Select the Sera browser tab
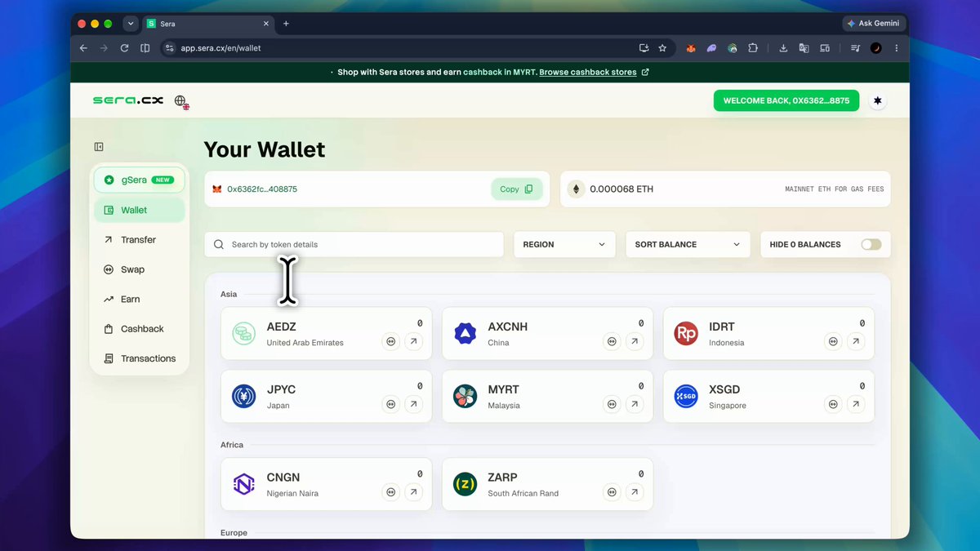The height and width of the screenshot is (551, 980). [209, 24]
